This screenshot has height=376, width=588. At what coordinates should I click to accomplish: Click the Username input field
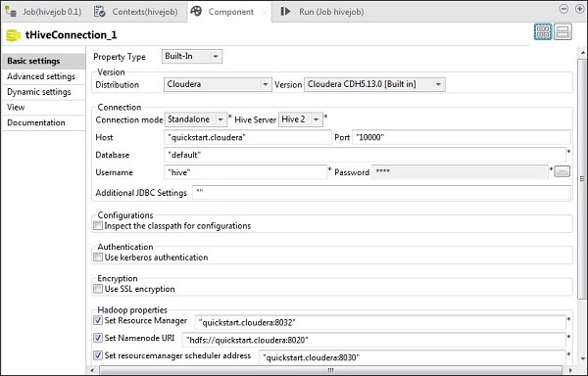click(245, 172)
